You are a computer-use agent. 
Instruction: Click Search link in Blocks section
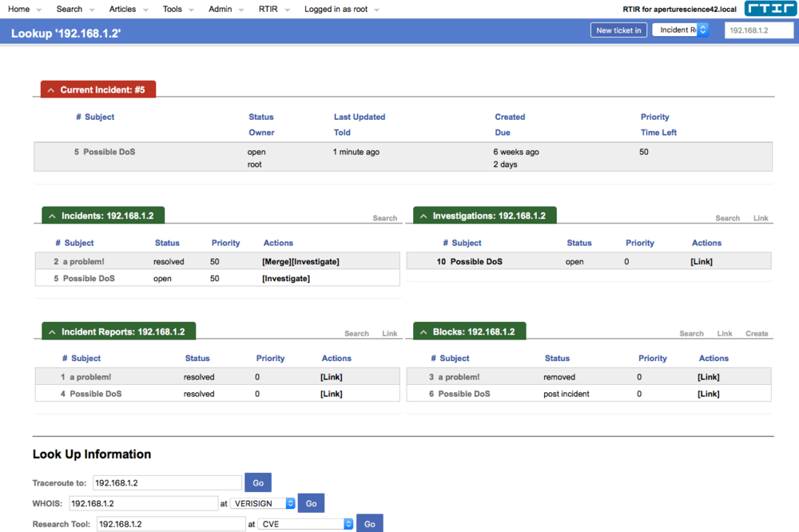(x=691, y=334)
